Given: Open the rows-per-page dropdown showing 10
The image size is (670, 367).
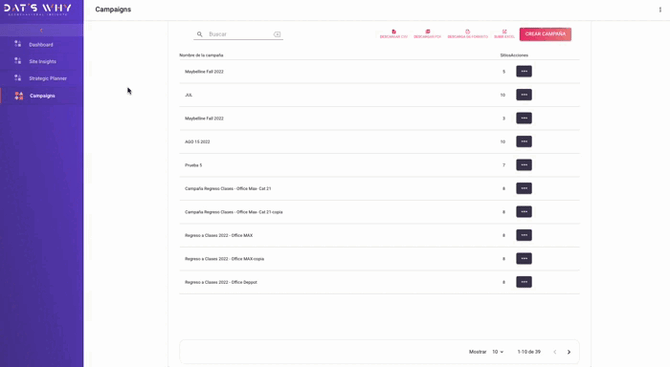Looking at the screenshot, I should [498, 352].
